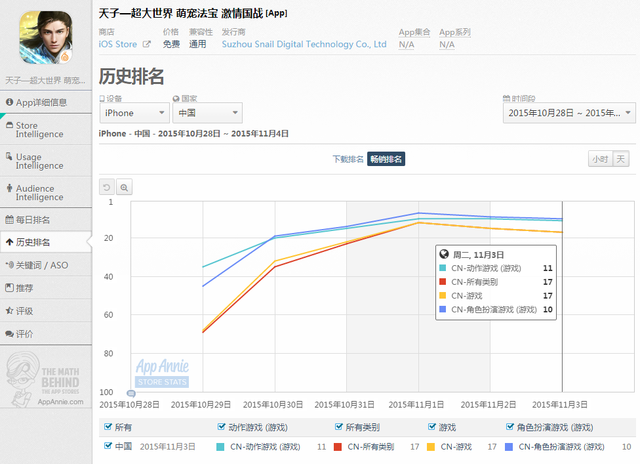
Task: Open Audience Intelligence section
Action: point(46,193)
